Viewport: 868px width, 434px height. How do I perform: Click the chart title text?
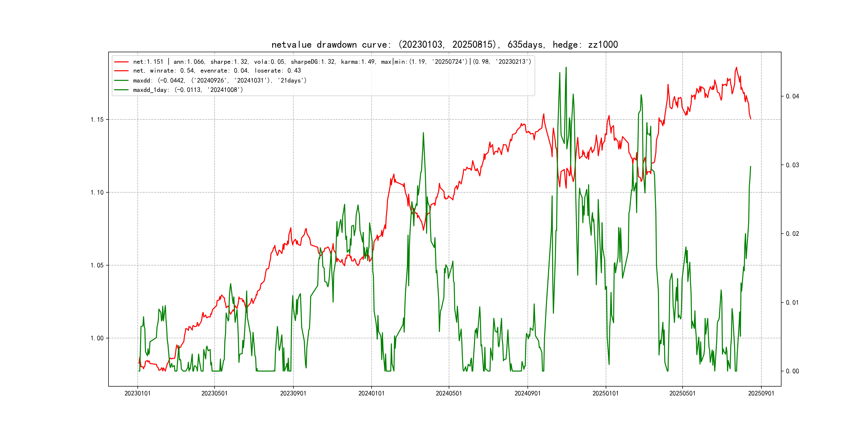coord(444,45)
